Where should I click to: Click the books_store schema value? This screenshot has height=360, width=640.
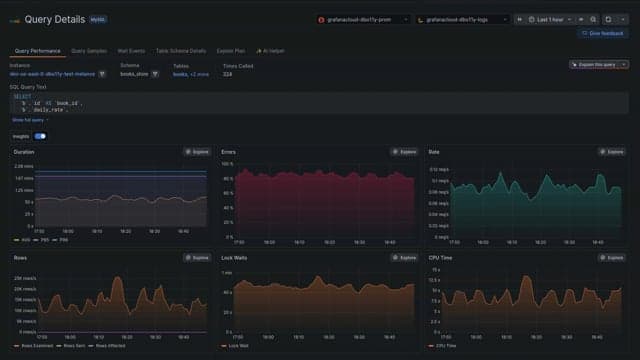[134, 74]
